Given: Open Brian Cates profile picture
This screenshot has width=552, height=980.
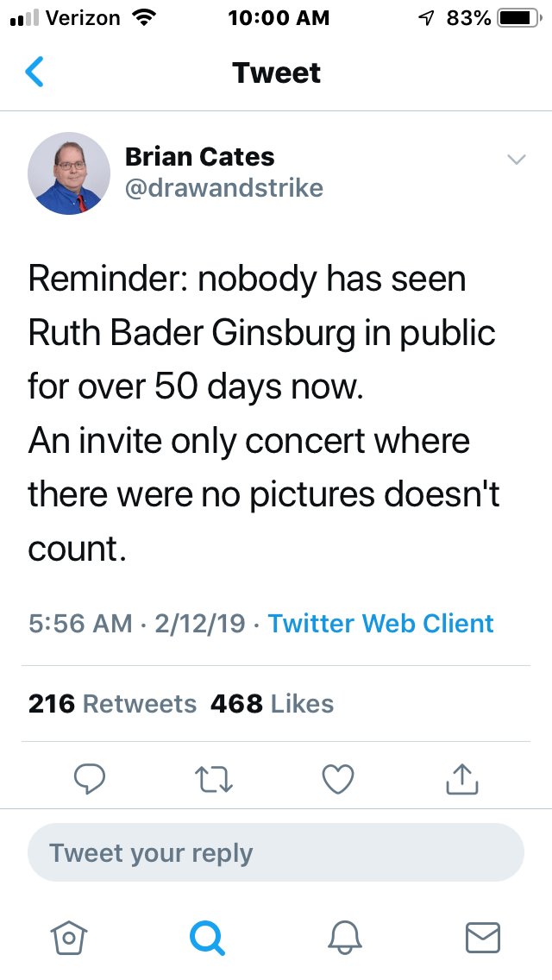Looking at the screenshot, I should coord(69,173).
